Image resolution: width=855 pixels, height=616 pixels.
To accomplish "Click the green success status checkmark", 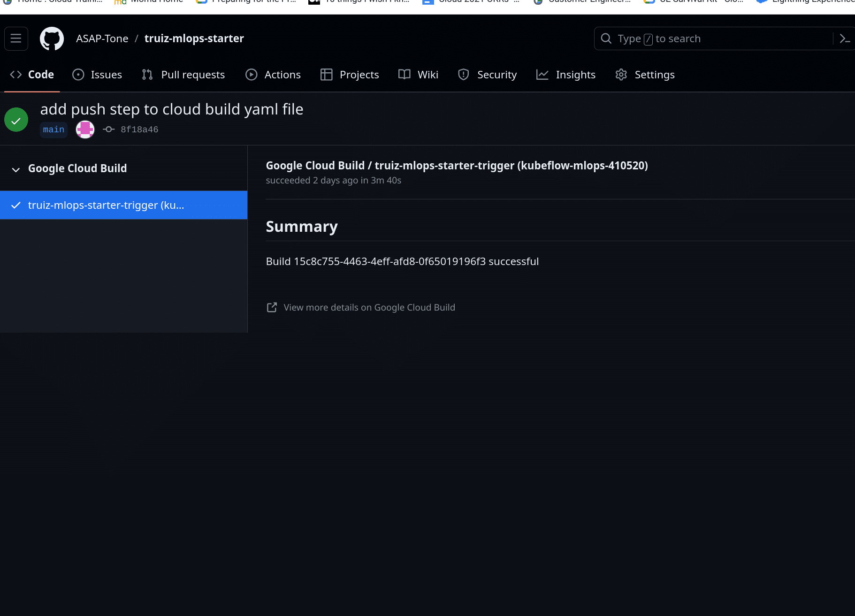I will (x=16, y=120).
